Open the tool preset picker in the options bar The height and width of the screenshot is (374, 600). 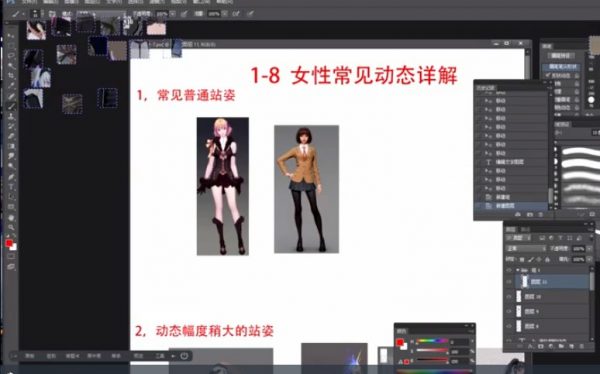click(17, 14)
